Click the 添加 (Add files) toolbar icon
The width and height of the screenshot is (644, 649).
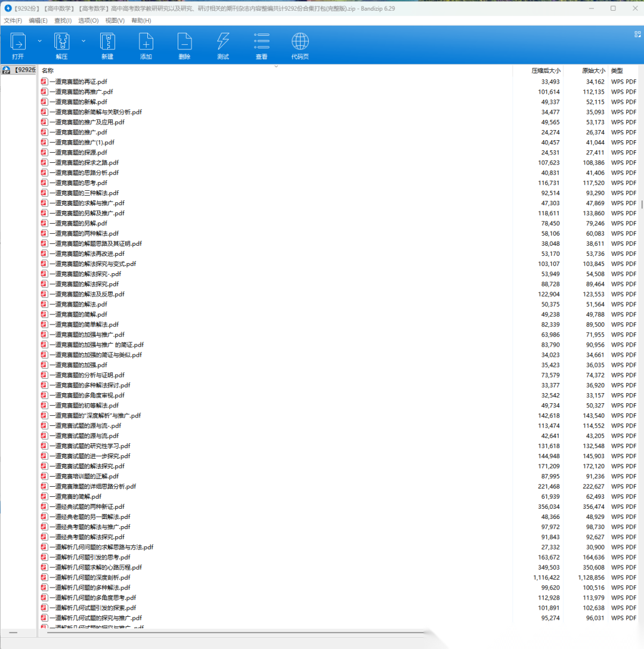[146, 45]
